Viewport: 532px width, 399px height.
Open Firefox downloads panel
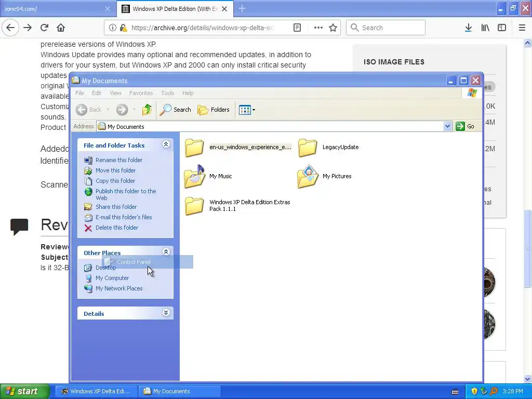(468, 28)
